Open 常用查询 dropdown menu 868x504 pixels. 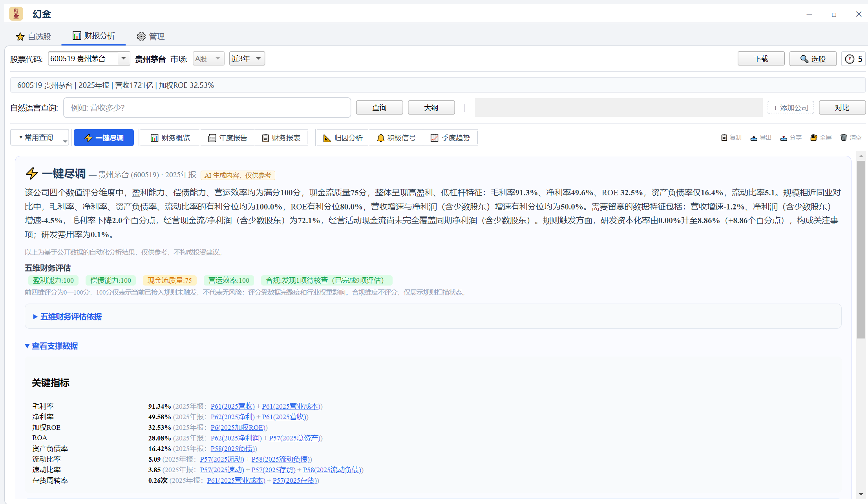pos(39,138)
